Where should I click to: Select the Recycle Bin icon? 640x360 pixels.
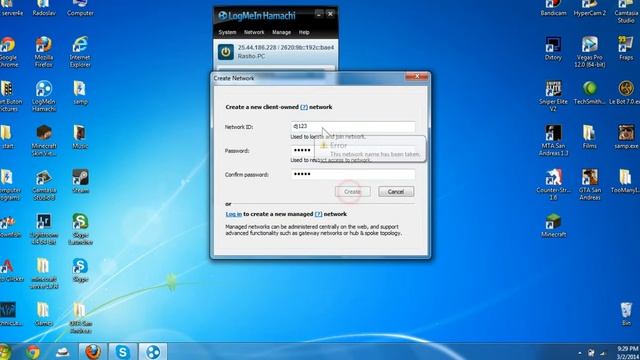[626, 314]
